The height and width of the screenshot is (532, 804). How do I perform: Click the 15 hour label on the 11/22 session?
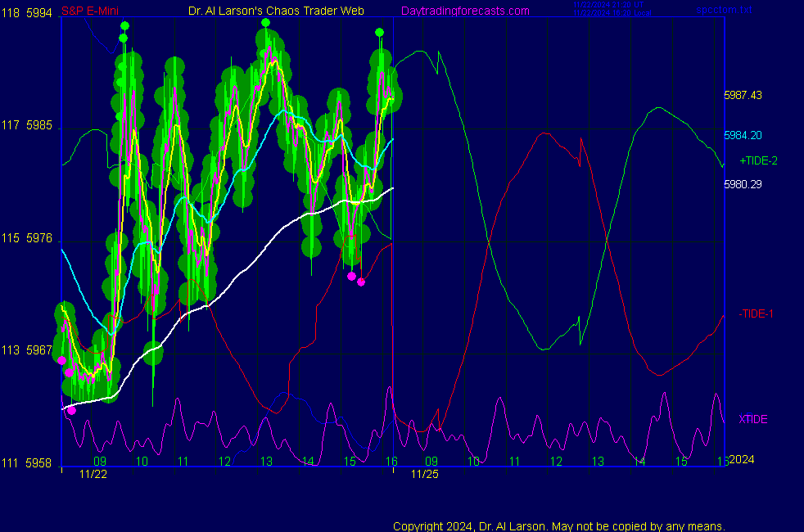(x=350, y=462)
